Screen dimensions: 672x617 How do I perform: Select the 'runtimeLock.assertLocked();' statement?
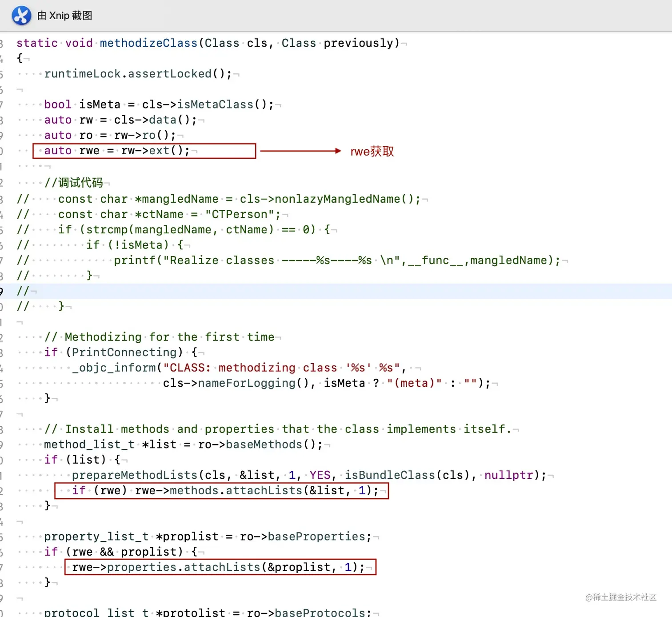[138, 73]
